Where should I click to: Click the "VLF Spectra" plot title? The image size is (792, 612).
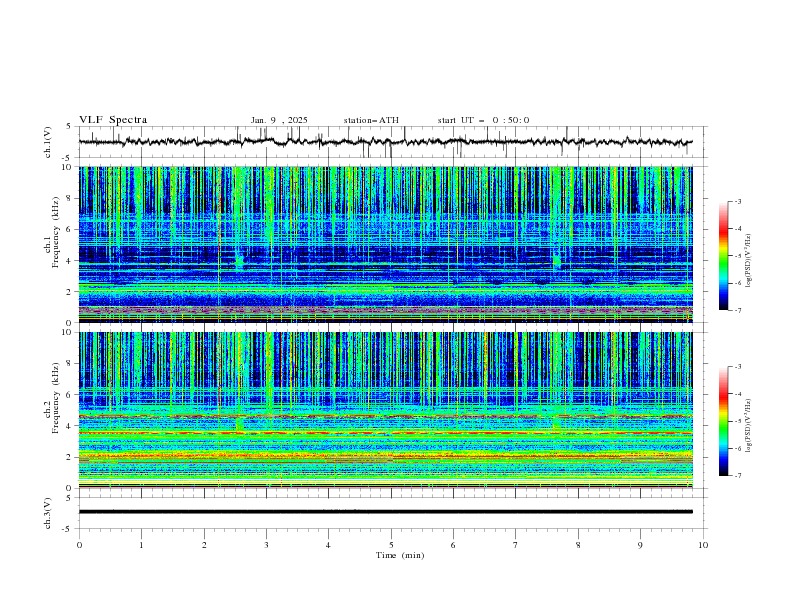[113, 120]
